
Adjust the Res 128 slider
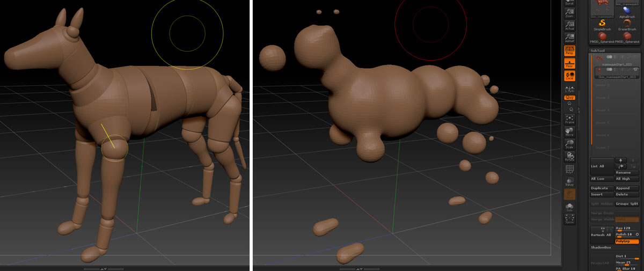pyautogui.click(x=627, y=229)
